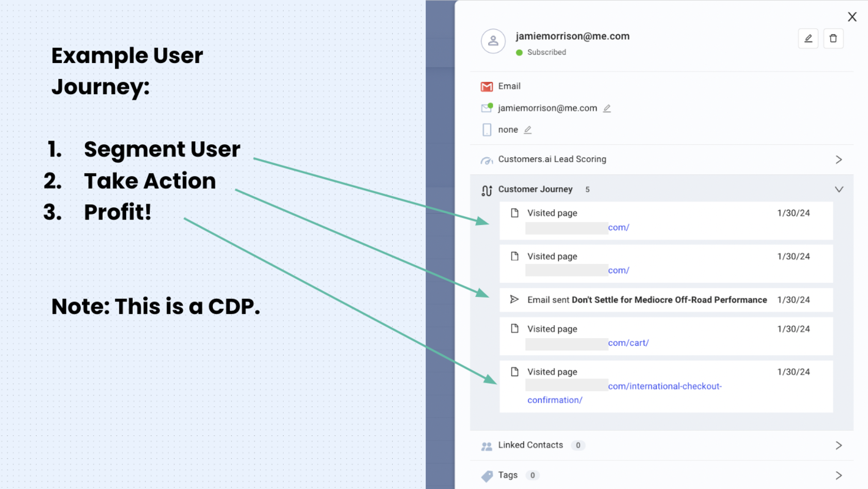Close the contact details panel
The height and width of the screenshot is (489, 868).
tap(852, 17)
